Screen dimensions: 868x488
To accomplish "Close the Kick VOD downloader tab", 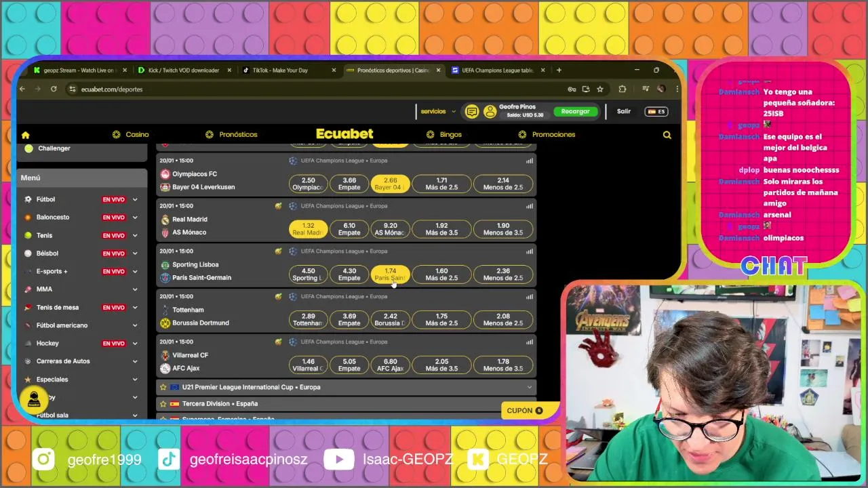I will point(229,70).
